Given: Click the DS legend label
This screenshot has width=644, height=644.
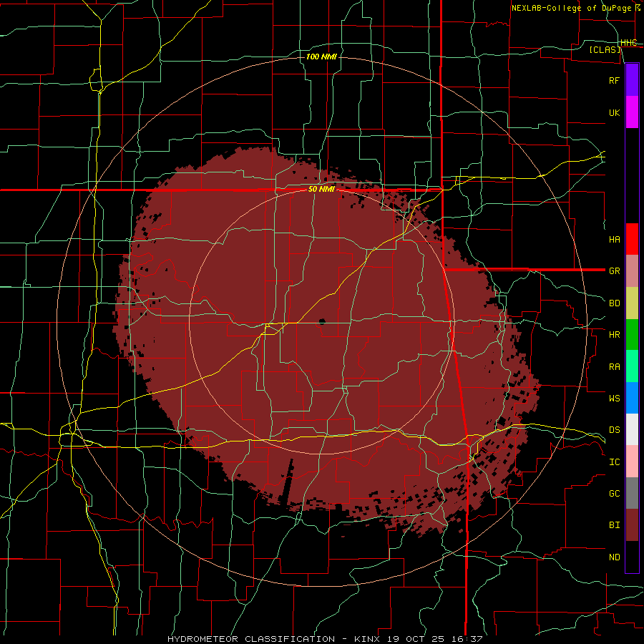Looking at the screenshot, I should (x=614, y=430).
